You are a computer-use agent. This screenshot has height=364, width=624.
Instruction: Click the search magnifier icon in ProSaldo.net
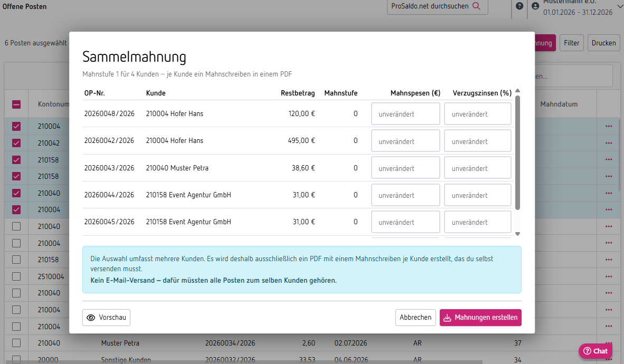coord(476,6)
